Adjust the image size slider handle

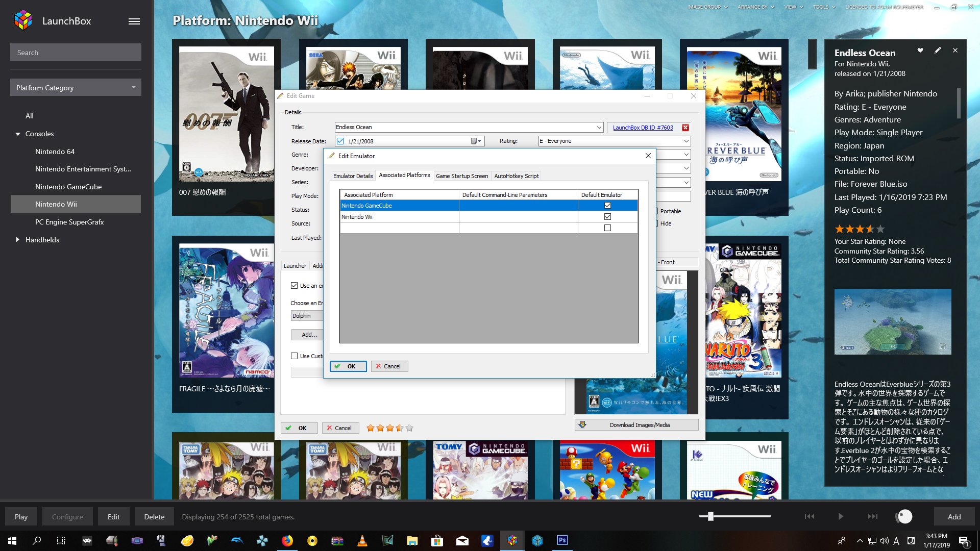pyautogui.click(x=710, y=516)
